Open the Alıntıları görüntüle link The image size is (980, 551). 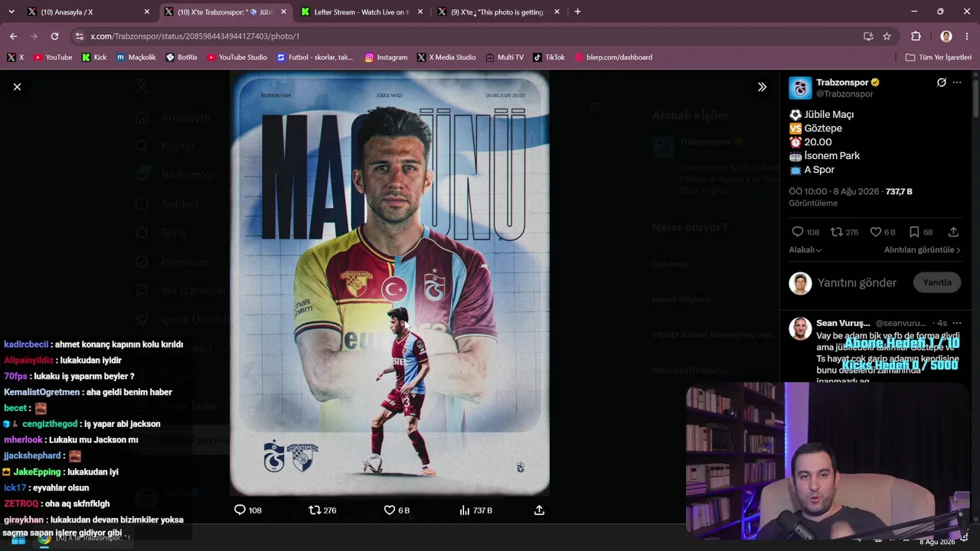pyautogui.click(x=922, y=250)
